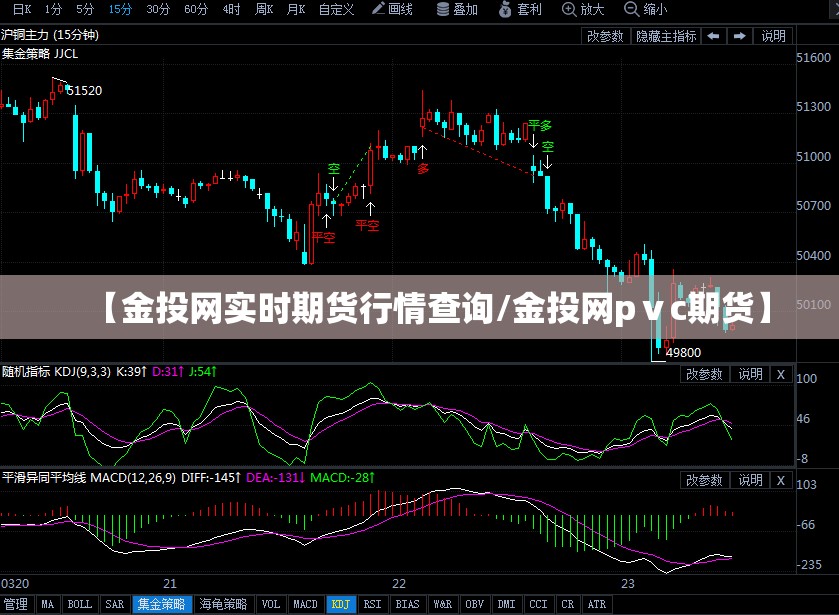Screen dimensions: 839x615
Task: Select the 集金策略 indicator tab
Action: pos(162,604)
